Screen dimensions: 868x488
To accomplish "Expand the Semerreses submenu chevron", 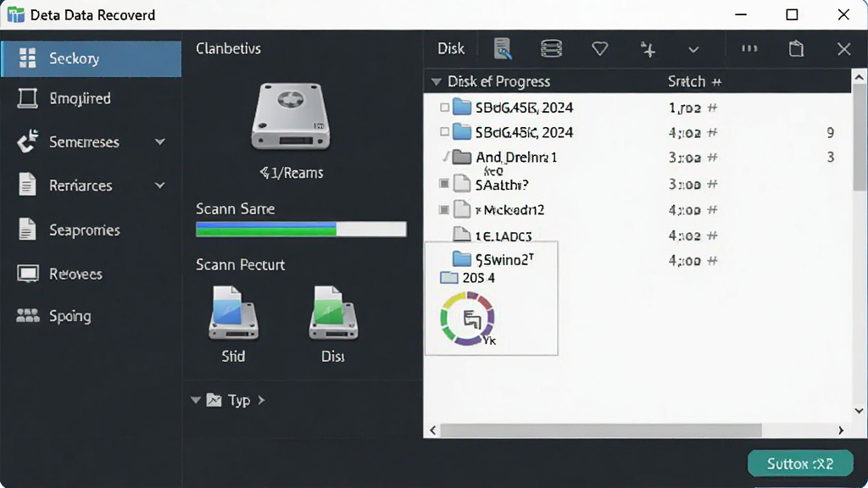I will click(x=160, y=142).
